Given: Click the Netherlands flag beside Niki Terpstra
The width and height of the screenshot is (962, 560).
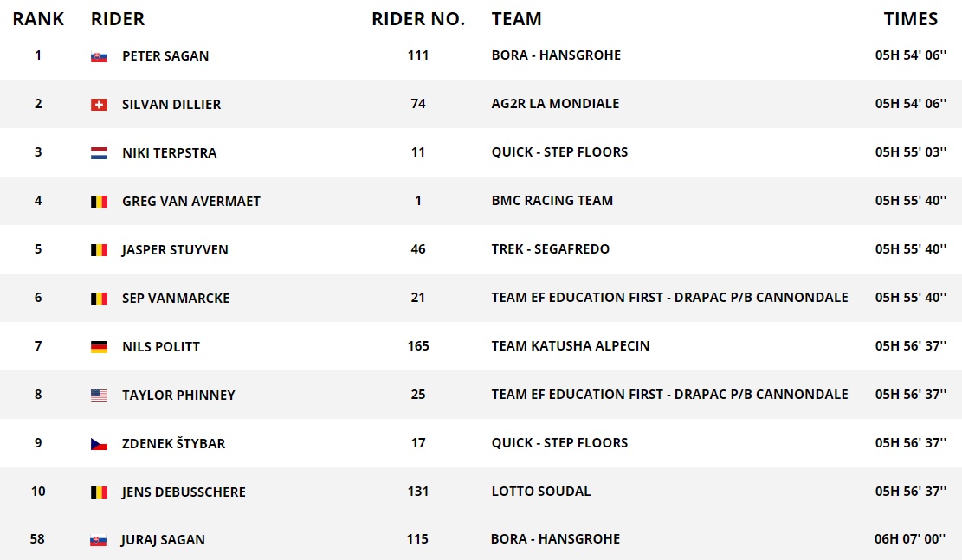Looking at the screenshot, I should [99, 153].
